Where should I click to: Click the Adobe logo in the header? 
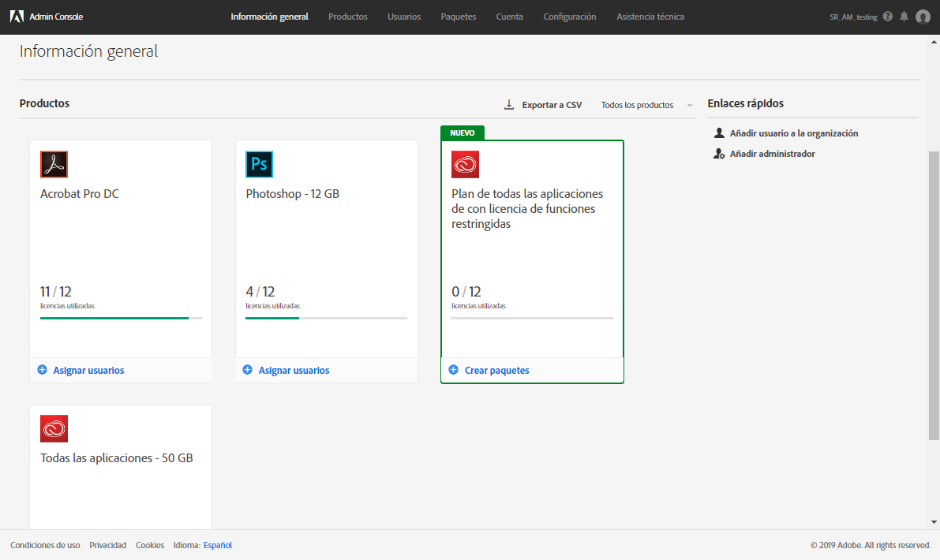point(15,16)
